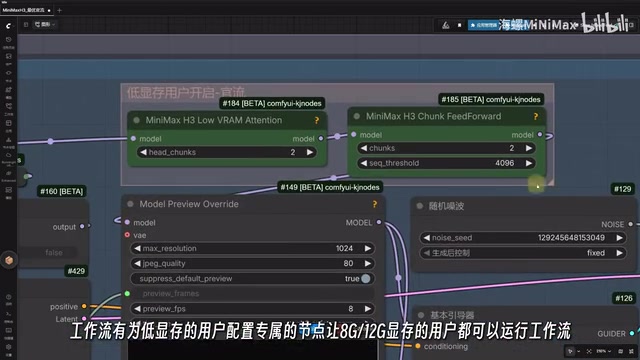Collapse the Model Preview Override node
640x360 pixels.
[x=130, y=204]
